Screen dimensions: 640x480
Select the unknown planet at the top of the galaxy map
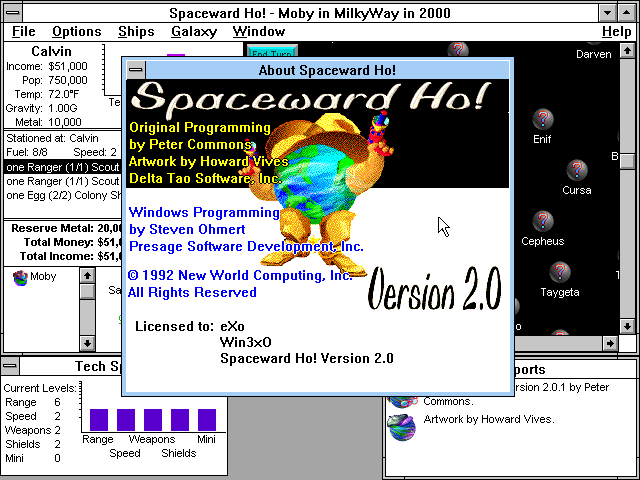tap(458, 49)
